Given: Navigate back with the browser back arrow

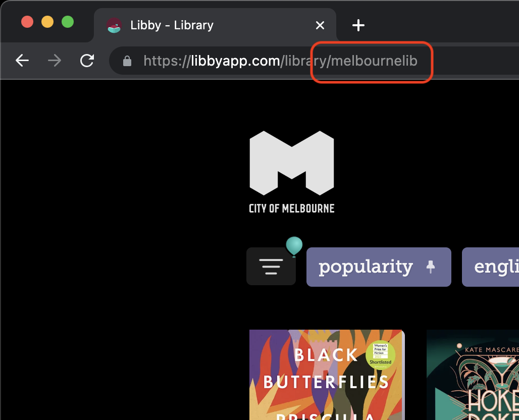Looking at the screenshot, I should point(22,61).
